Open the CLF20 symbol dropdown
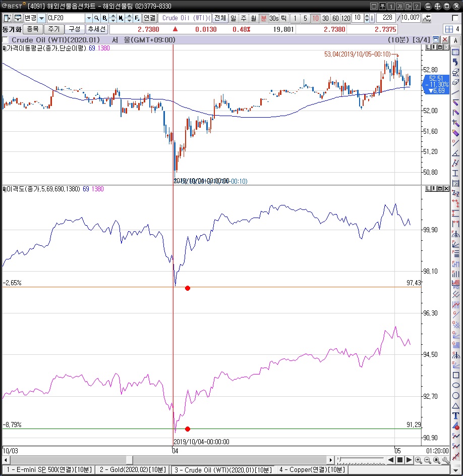 (x=88, y=18)
